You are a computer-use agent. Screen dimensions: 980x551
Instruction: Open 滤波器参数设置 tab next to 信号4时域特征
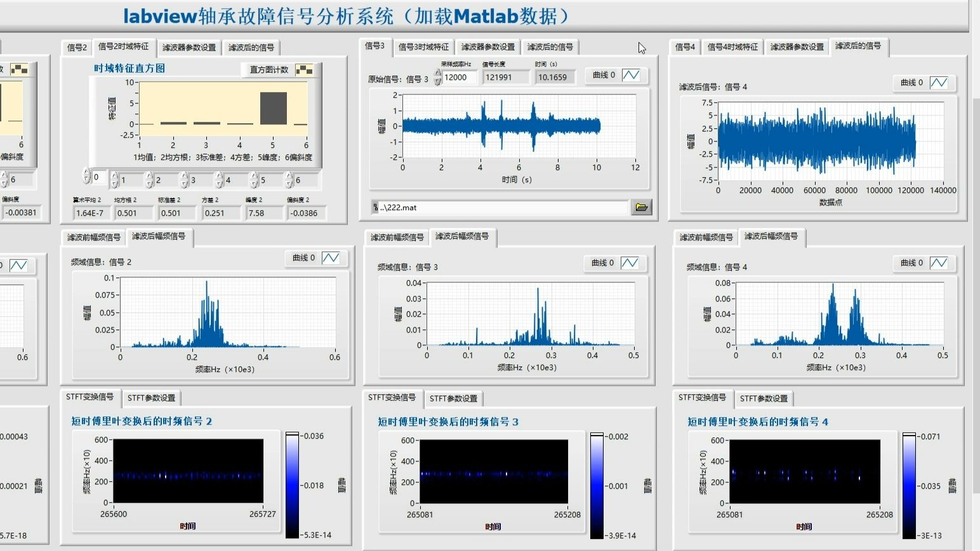pos(797,47)
